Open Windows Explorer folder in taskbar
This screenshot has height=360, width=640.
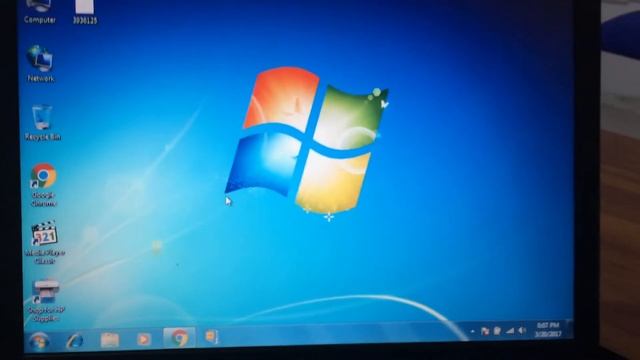coord(109,340)
